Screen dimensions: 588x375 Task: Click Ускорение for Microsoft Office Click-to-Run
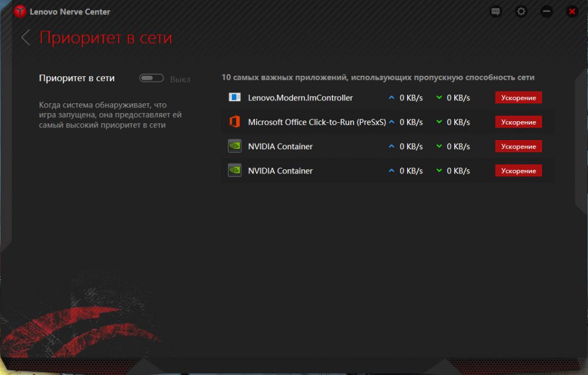(x=519, y=122)
